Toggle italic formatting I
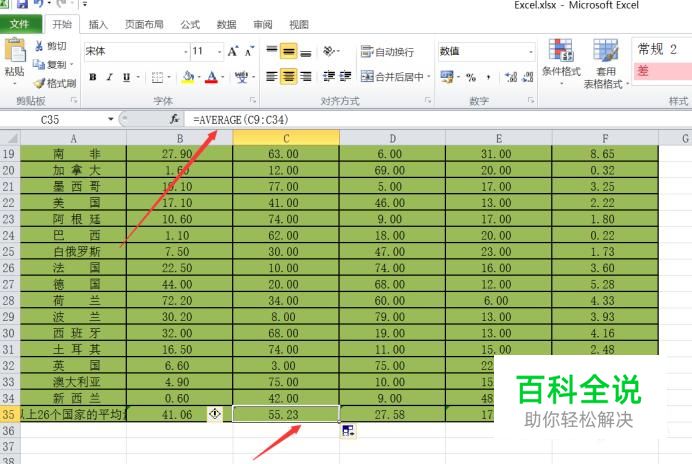This screenshot has height=464, width=692. tap(109, 77)
